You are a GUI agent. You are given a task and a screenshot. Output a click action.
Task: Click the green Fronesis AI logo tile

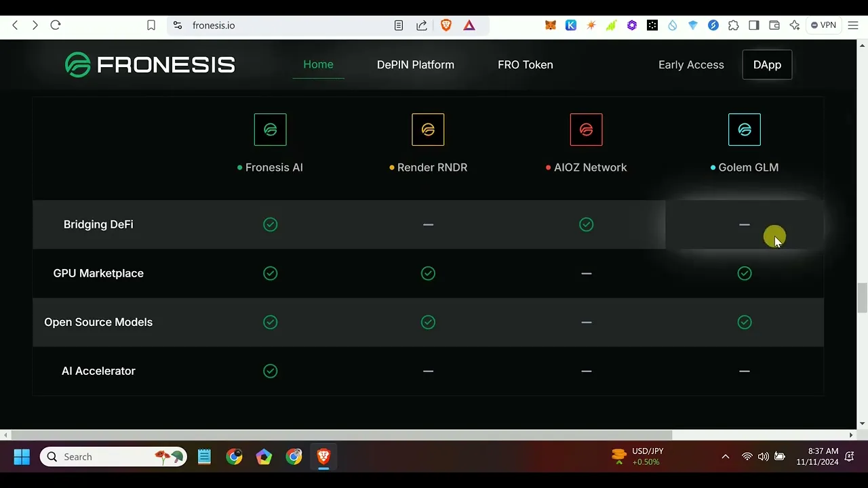[271, 129]
